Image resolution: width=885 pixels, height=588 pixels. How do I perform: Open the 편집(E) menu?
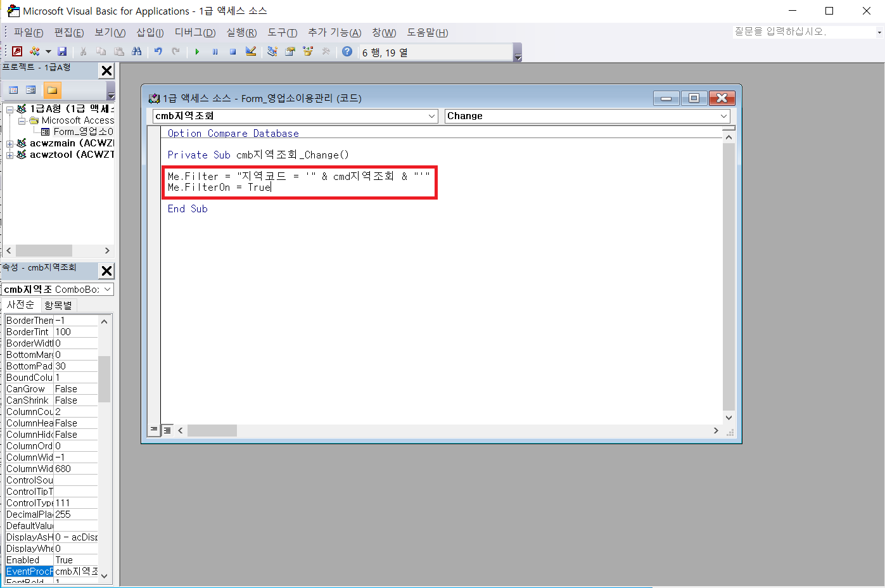69,32
